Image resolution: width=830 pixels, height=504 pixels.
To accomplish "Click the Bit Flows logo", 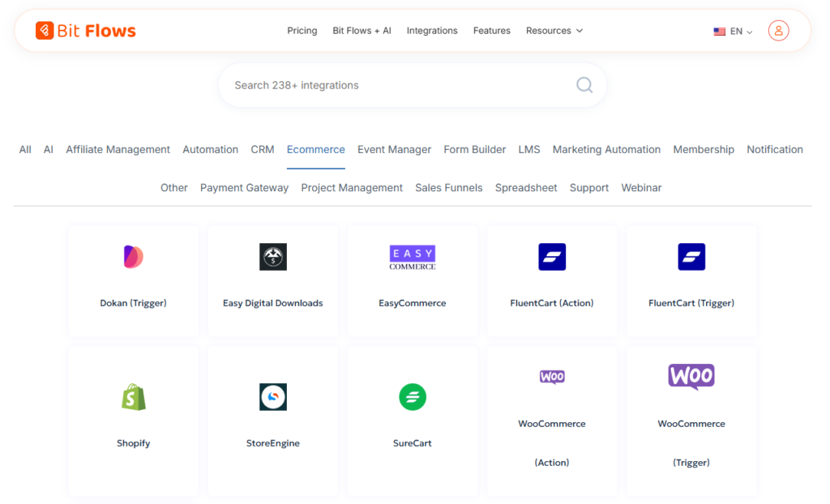I will coord(86,31).
